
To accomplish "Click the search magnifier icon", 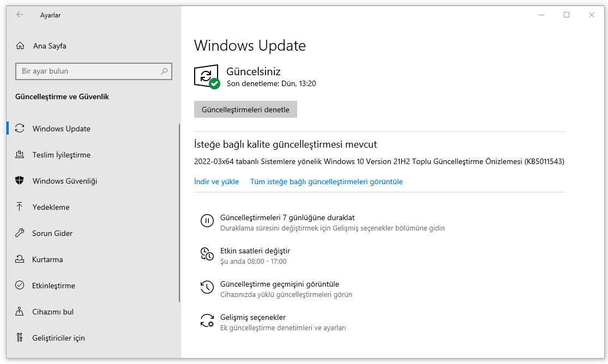I will click(164, 71).
